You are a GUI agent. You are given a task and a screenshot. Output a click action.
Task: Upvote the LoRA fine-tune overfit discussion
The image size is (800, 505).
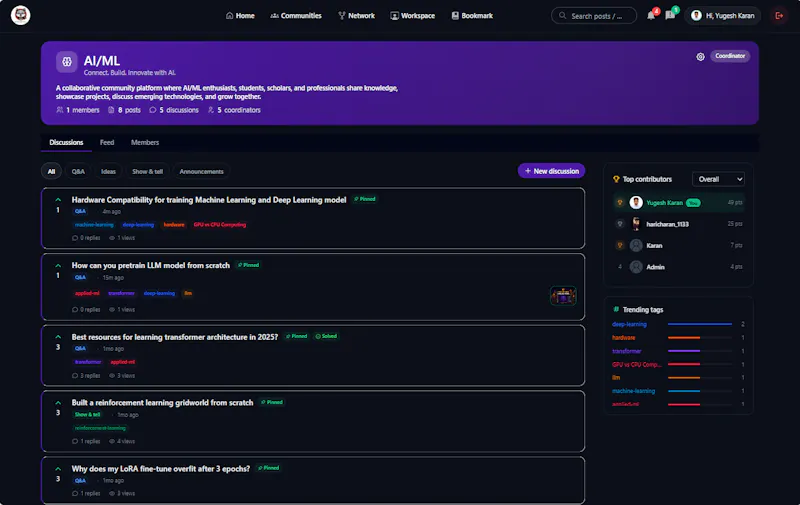[58, 468]
